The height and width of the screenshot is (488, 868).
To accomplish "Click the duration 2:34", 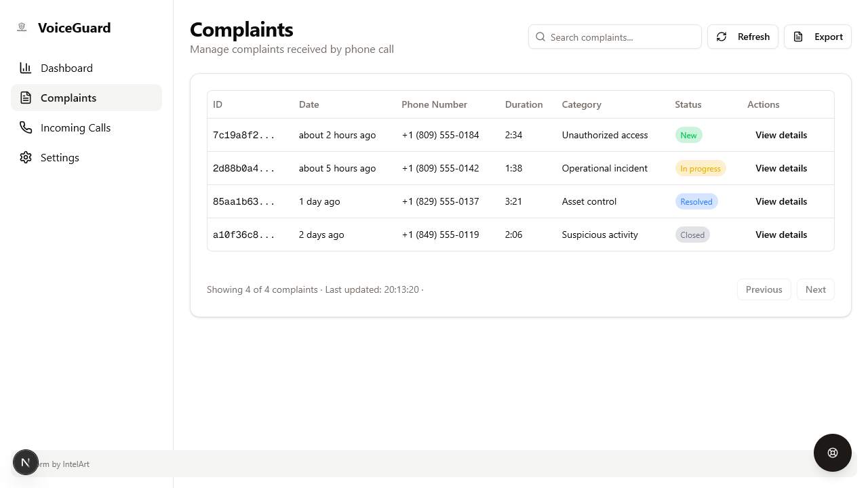I will click(513, 135).
